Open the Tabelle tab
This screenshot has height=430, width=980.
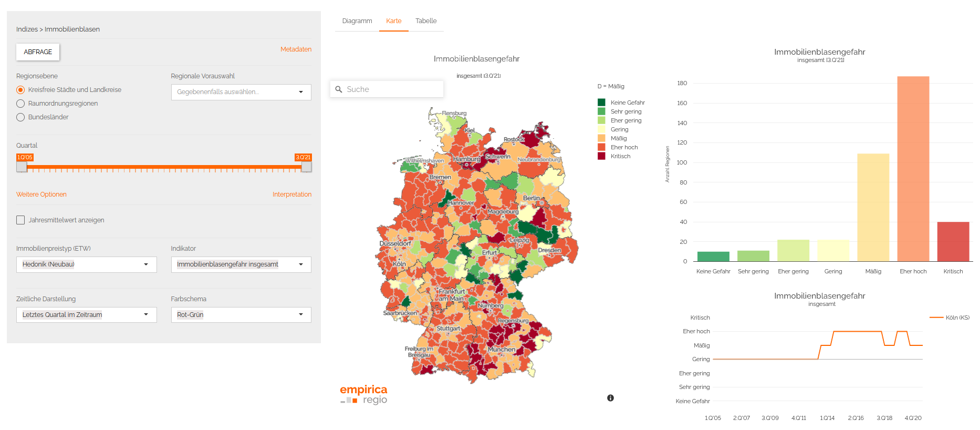coord(426,21)
